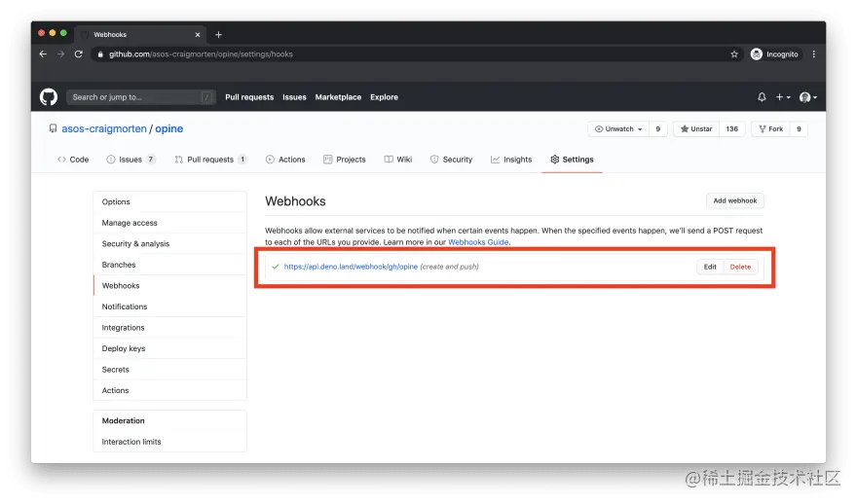Click the Add webhook button
Viewport: 857px width, 504px height.
click(734, 201)
